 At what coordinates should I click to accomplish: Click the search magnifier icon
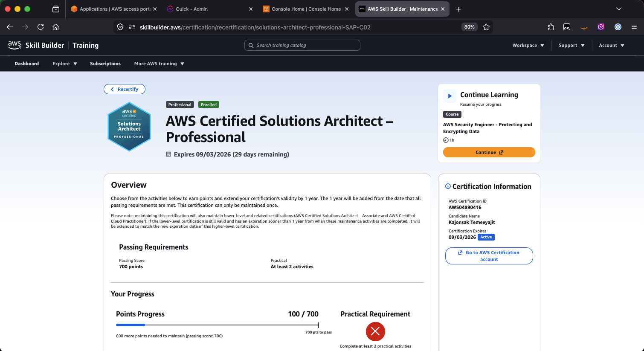click(x=251, y=45)
